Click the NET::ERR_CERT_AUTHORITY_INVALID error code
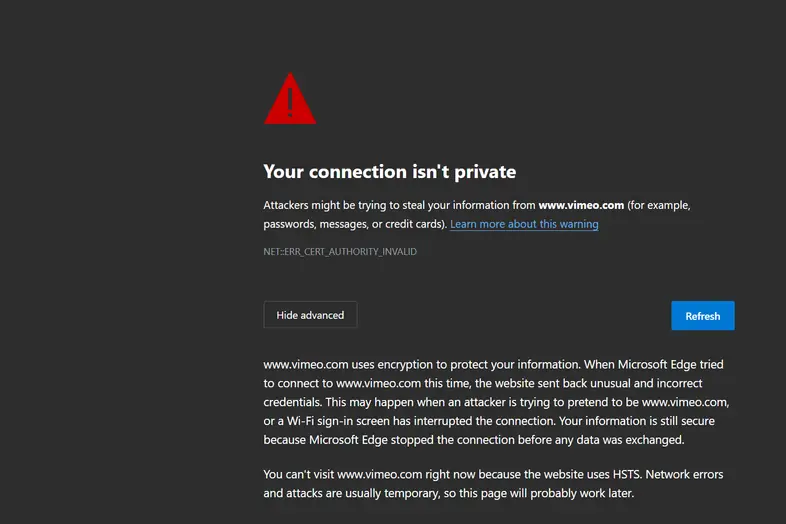Image resolution: width=786 pixels, height=524 pixels. point(340,252)
